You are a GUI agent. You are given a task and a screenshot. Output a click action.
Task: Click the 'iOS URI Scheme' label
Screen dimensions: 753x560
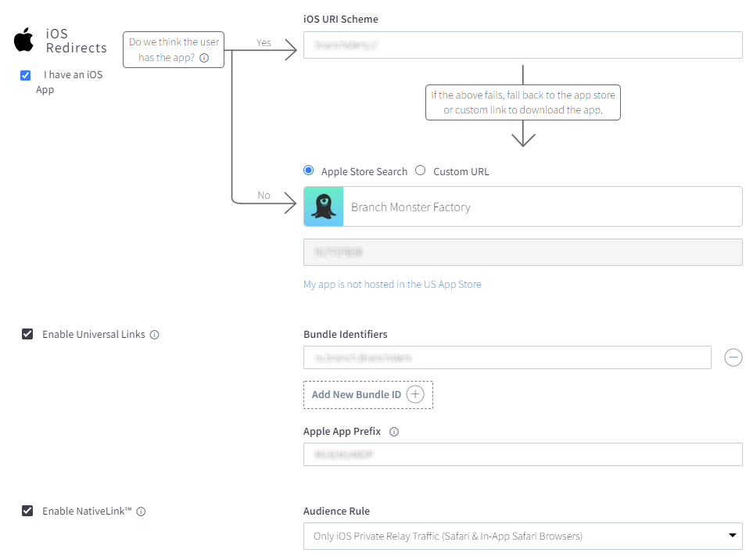click(341, 20)
